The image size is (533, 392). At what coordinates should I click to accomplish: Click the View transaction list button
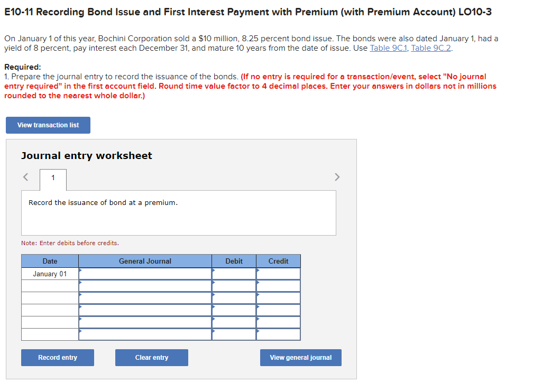(x=48, y=125)
